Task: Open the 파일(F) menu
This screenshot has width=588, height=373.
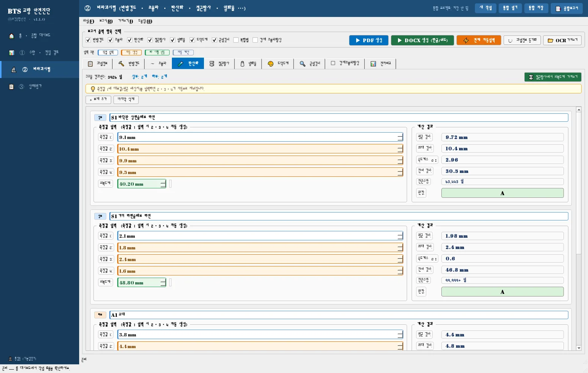Action: click(89, 21)
